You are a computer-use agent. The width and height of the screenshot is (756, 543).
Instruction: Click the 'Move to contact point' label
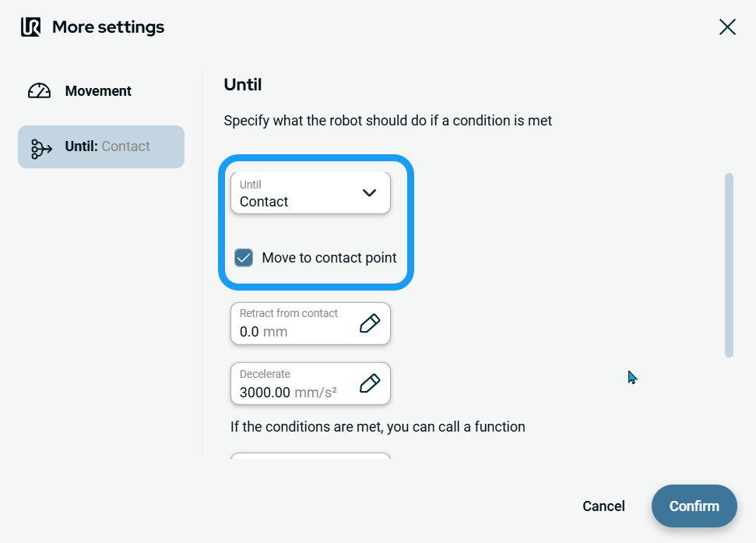329,258
